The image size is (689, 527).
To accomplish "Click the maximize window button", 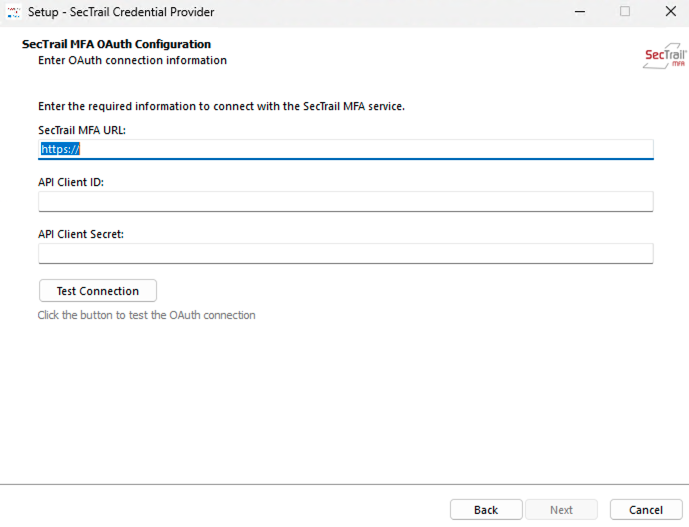I will [x=625, y=12].
